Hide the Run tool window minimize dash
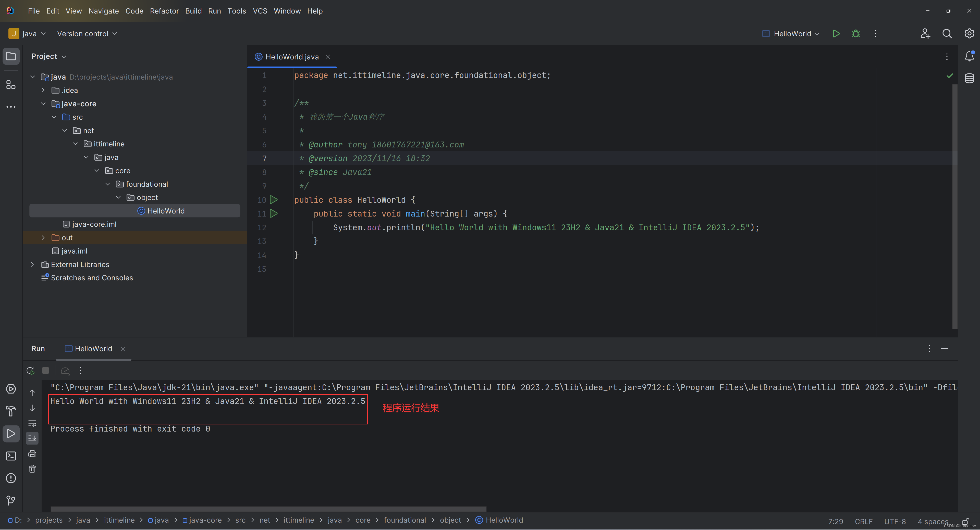 pyautogui.click(x=945, y=349)
